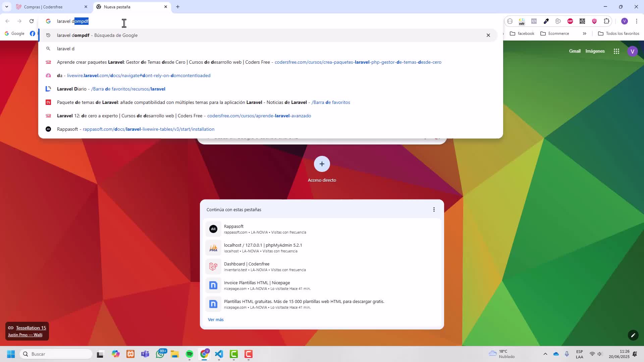The height and width of the screenshot is (362, 644).
Task: Open the QR code generator extension
Action: point(582,21)
